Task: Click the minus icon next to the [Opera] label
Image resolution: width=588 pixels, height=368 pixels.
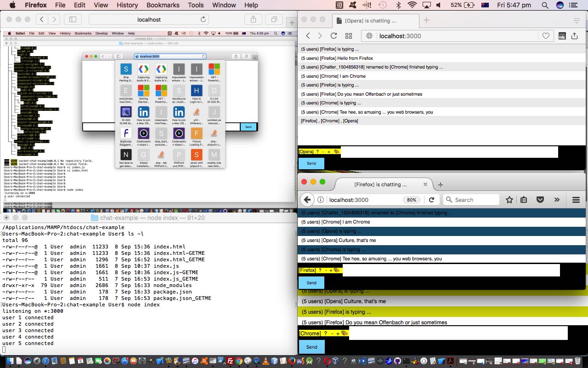Action: [x=323, y=152]
